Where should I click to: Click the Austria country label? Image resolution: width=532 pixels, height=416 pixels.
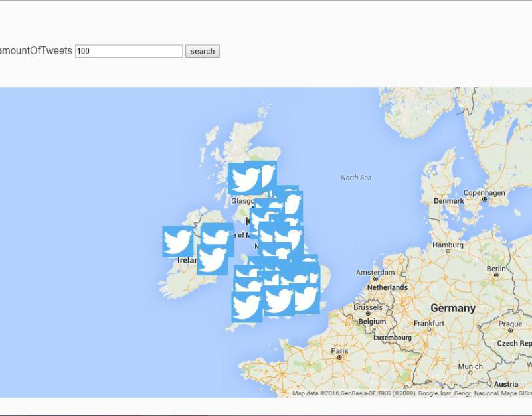tap(506, 384)
